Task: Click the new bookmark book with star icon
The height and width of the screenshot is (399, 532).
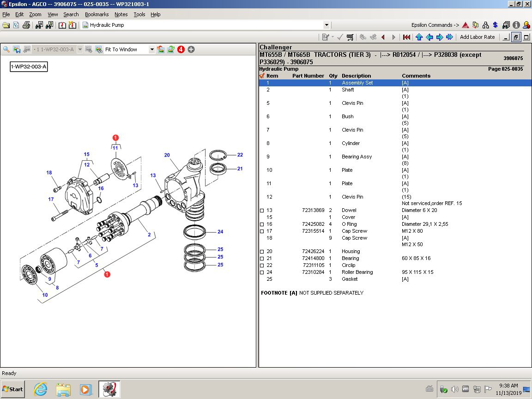Action: 72,25
